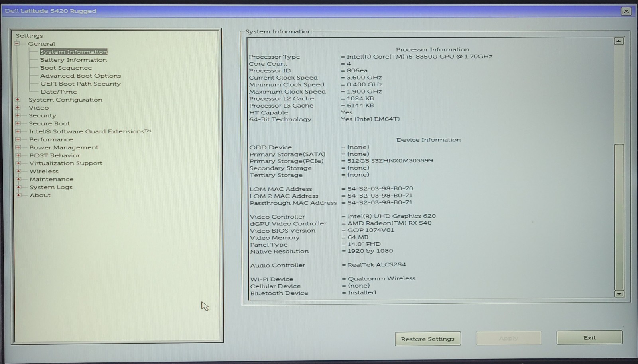Expand the Maintenance node
The width and height of the screenshot is (638, 364).
click(18, 179)
